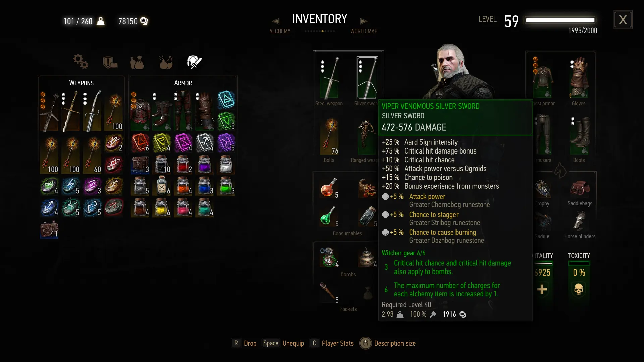This screenshot has height=362, width=644.
Task: Select the Greater Dazhbog runestone socket
Action: (385, 232)
